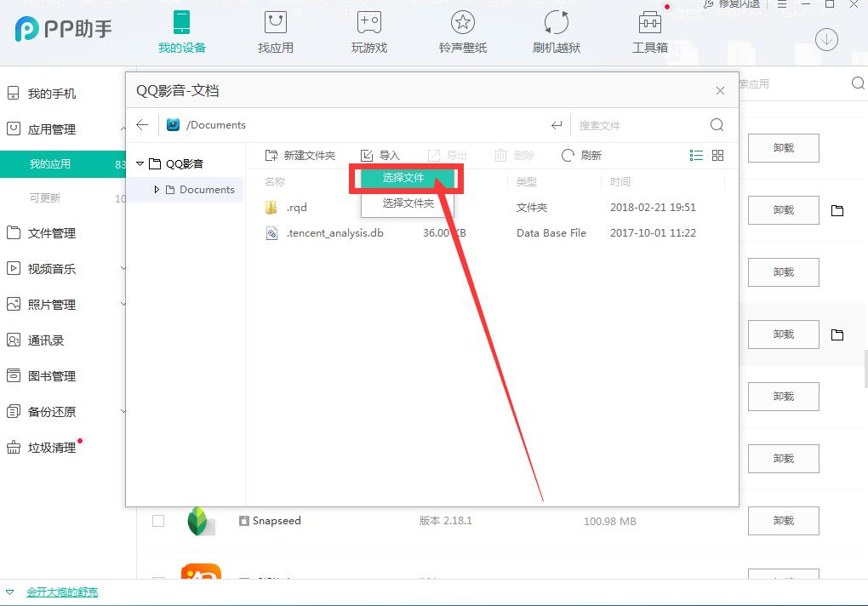Open the 刷机越狱 (Flash & Jailbreak) tab

pyautogui.click(x=557, y=32)
